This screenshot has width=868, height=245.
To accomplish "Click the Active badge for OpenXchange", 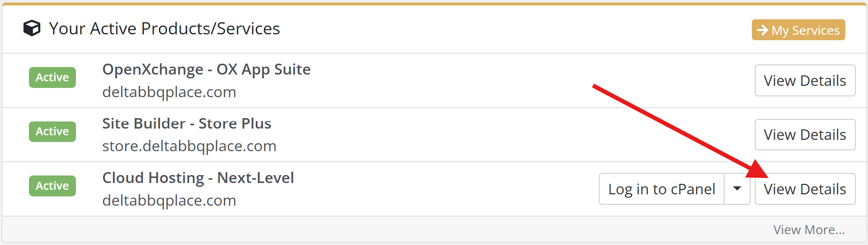I will point(52,77).
